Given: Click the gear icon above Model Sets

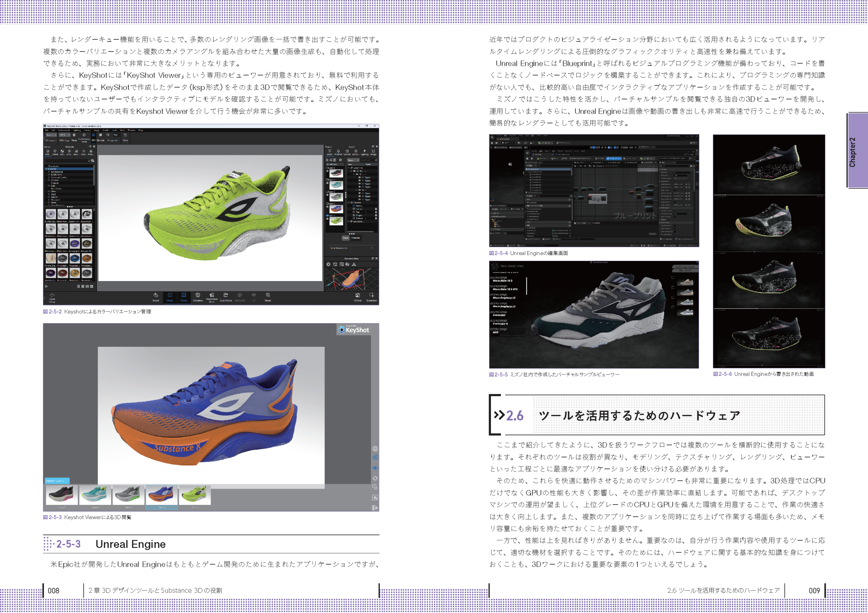Looking at the screenshot, I should coord(340,160).
